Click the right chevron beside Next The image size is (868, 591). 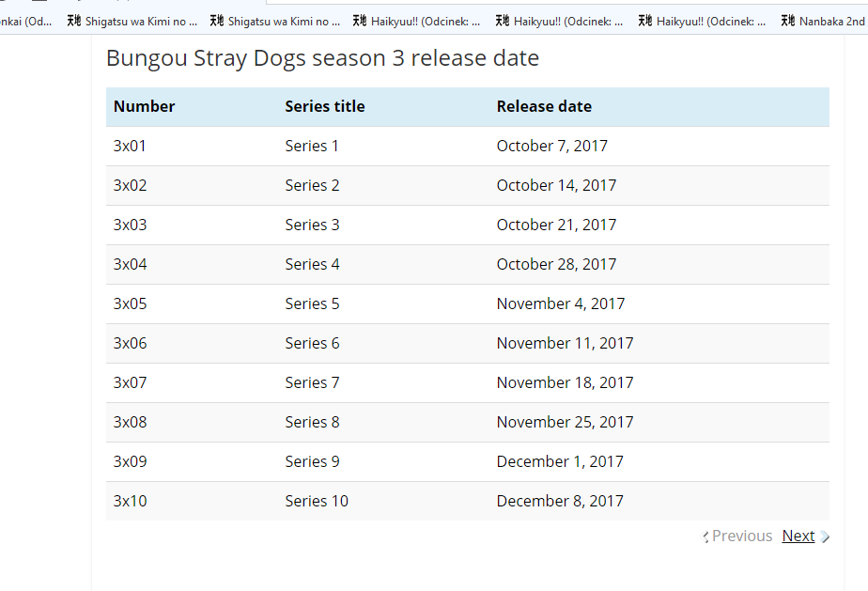coord(825,537)
